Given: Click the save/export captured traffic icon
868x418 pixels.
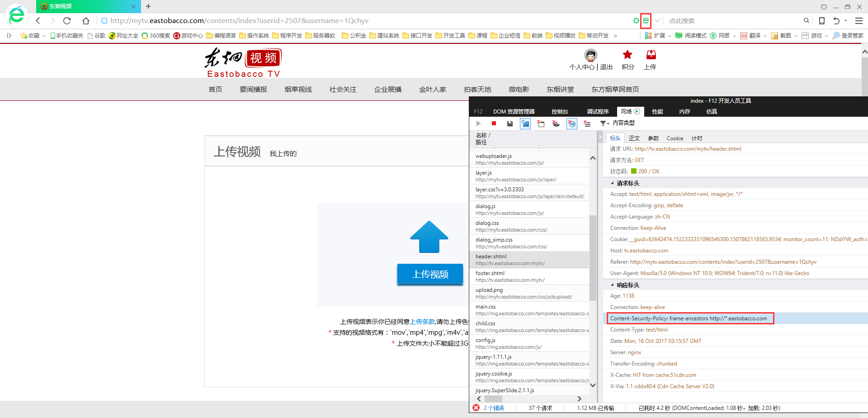Looking at the screenshot, I should [510, 123].
